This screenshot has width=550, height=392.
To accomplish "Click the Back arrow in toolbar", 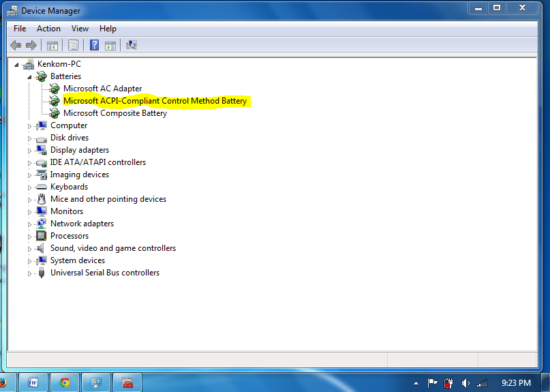I will click(16, 45).
